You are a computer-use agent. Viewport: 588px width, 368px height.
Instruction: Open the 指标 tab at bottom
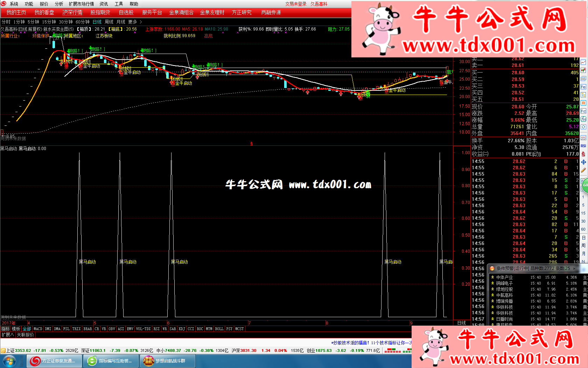click(x=6, y=329)
